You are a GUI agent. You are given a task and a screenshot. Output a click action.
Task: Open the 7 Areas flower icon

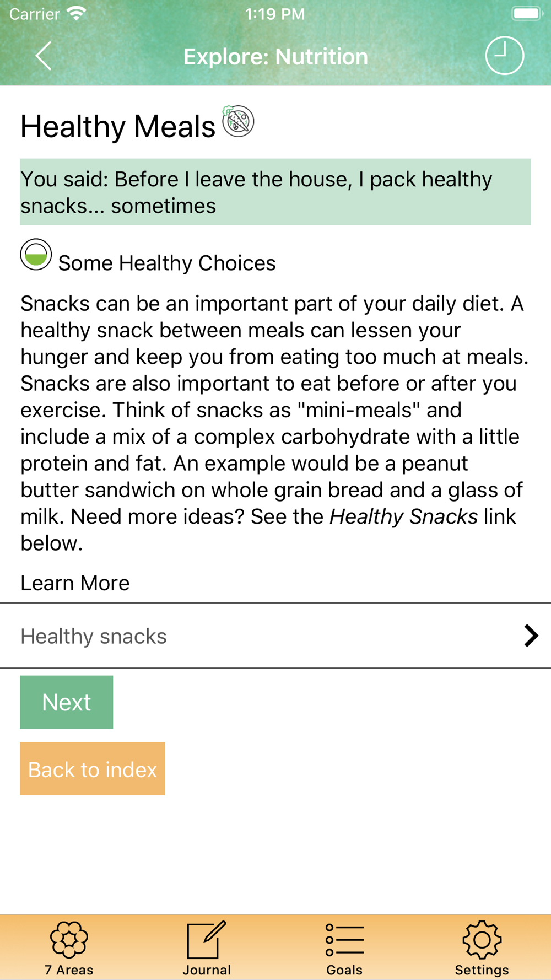(69, 939)
